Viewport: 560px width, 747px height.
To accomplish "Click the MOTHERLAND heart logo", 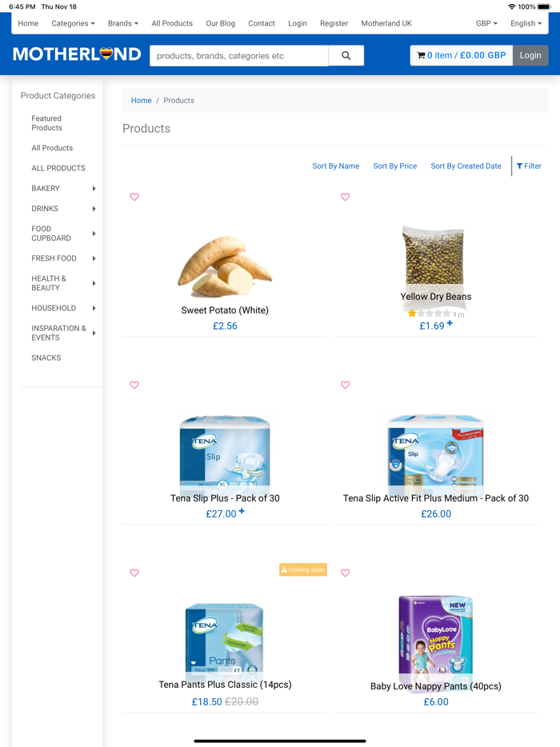I will 77,54.
